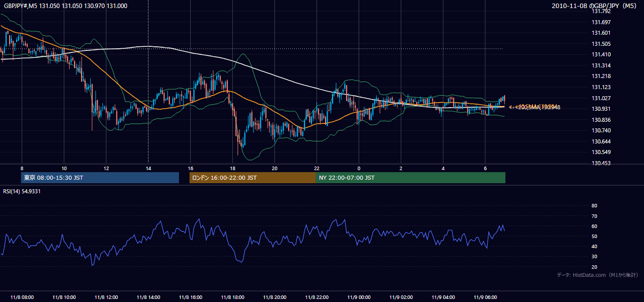Click hour tick 22 under the price chart
This screenshot has height=302, width=644.
(317, 168)
